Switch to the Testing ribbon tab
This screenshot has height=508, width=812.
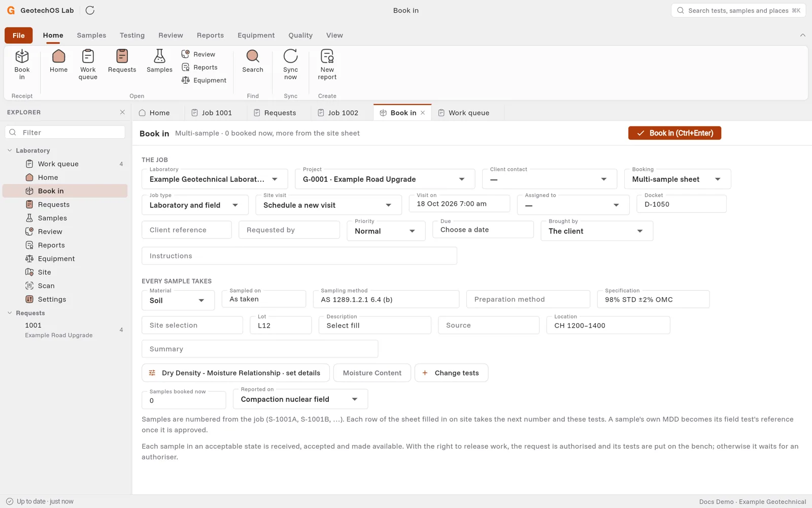(132, 35)
